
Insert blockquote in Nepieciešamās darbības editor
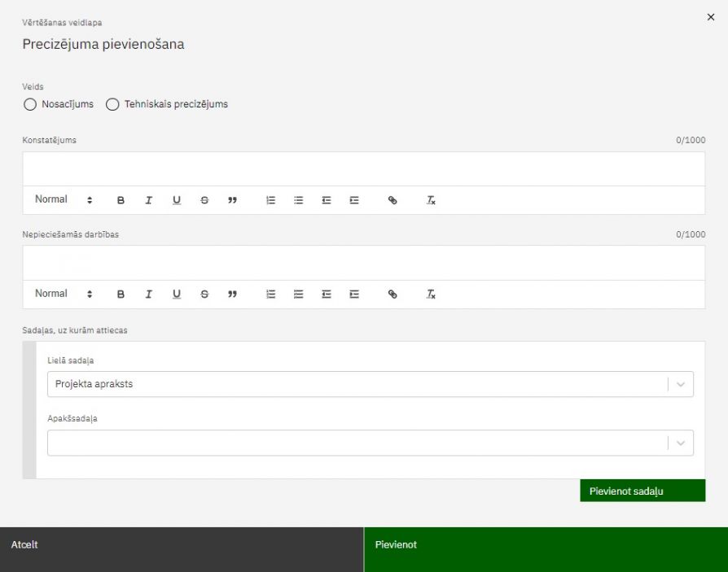pyautogui.click(x=232, y=295)
